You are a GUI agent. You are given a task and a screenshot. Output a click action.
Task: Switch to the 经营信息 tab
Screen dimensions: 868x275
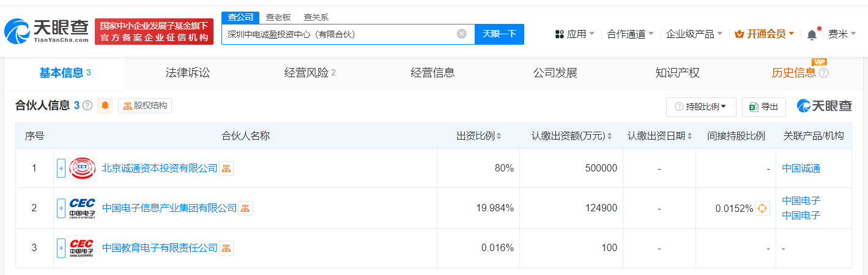tap(432, 73)
